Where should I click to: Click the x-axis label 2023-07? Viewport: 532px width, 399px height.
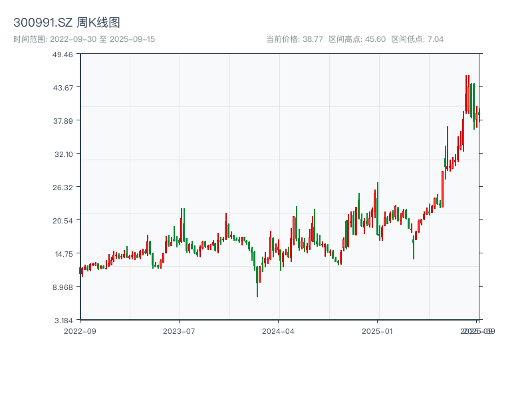[179, 331]
